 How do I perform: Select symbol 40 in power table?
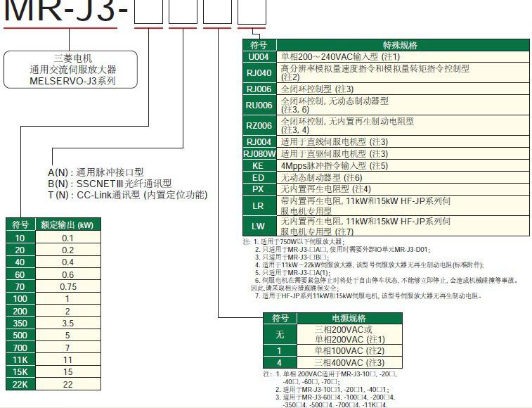tap(20, 262)
